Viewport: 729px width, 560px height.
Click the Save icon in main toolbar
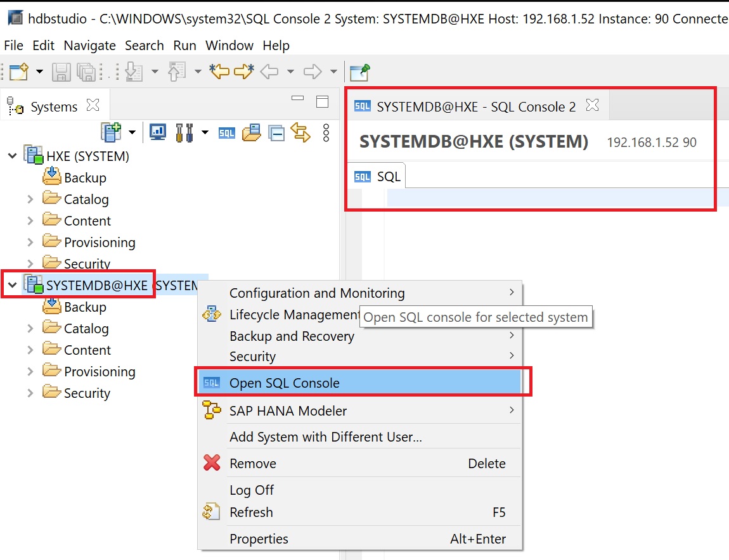click(x=61, y=72)
